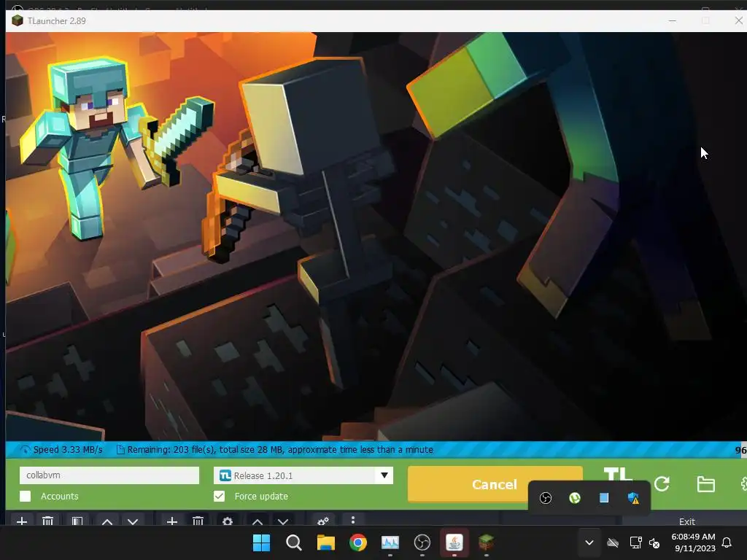Open the OBS icon in tray overflow popup

point(546,498)
